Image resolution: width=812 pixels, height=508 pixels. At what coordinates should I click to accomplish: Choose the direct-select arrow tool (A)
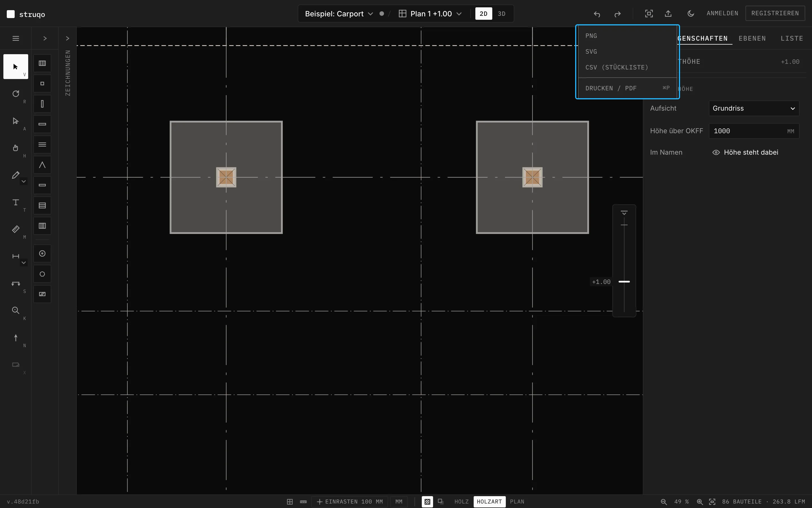16,121
